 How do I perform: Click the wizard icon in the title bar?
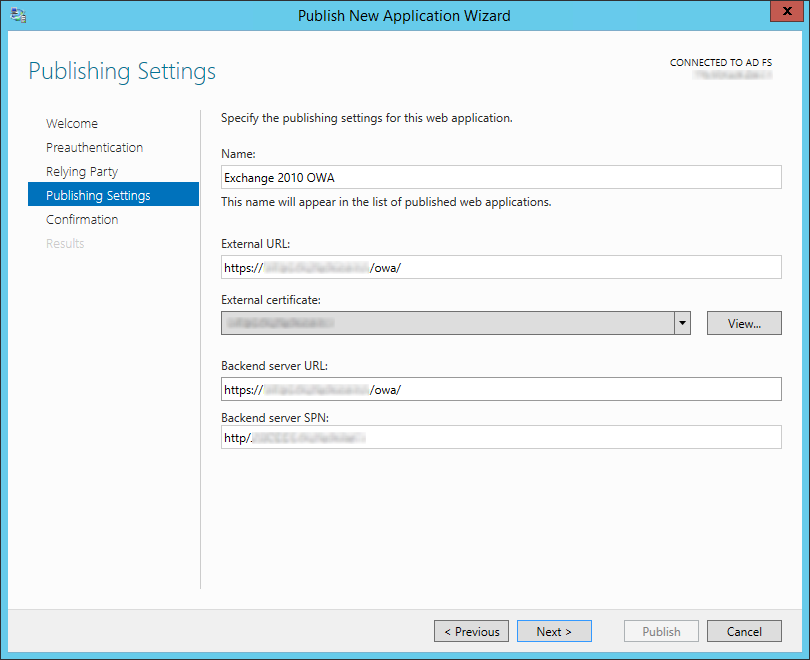point(17,15)
